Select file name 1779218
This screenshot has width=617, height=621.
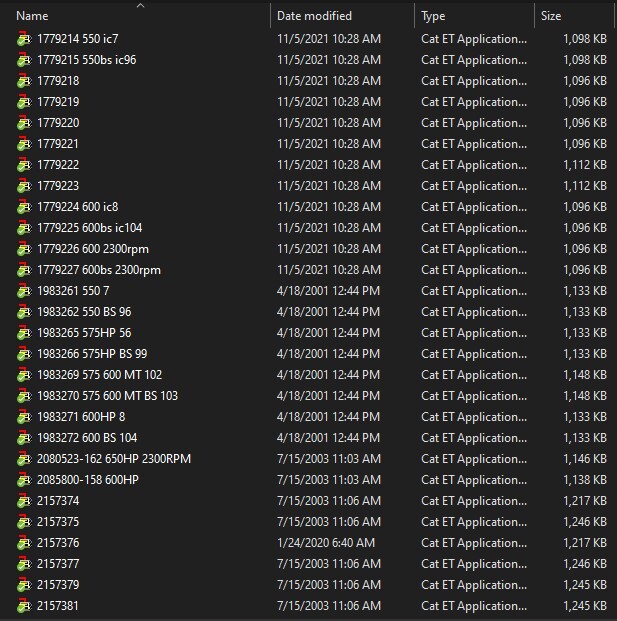58,81
